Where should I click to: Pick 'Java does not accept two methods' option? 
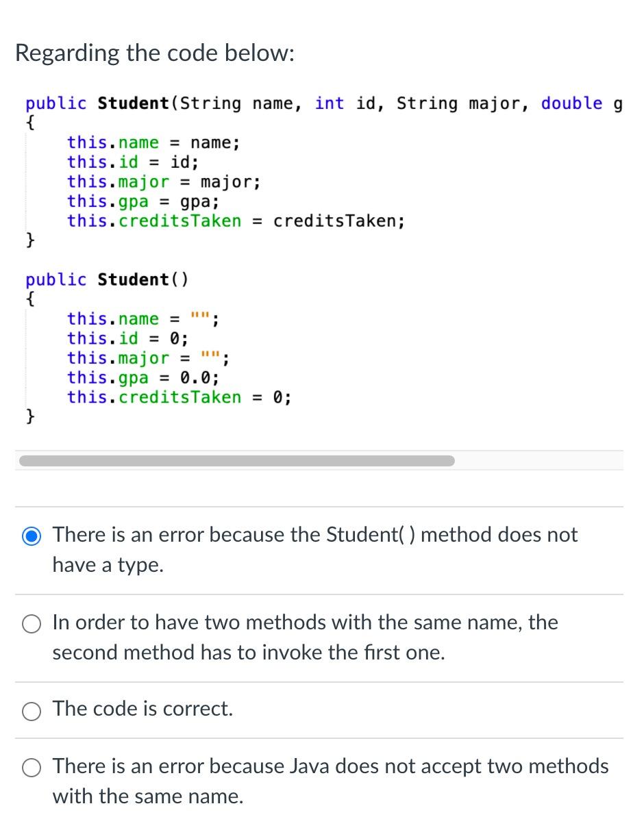(32, 769)
